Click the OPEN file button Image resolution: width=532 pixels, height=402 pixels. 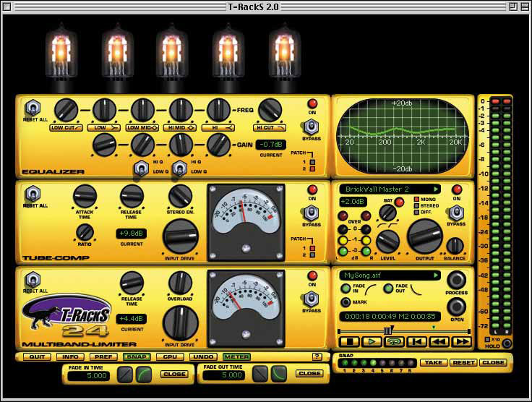[456, 307]
